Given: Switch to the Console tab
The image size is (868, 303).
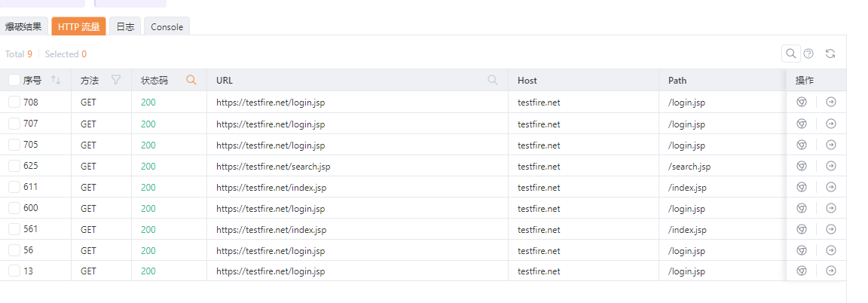Looking at the screenshot, I should click(167, 26).
